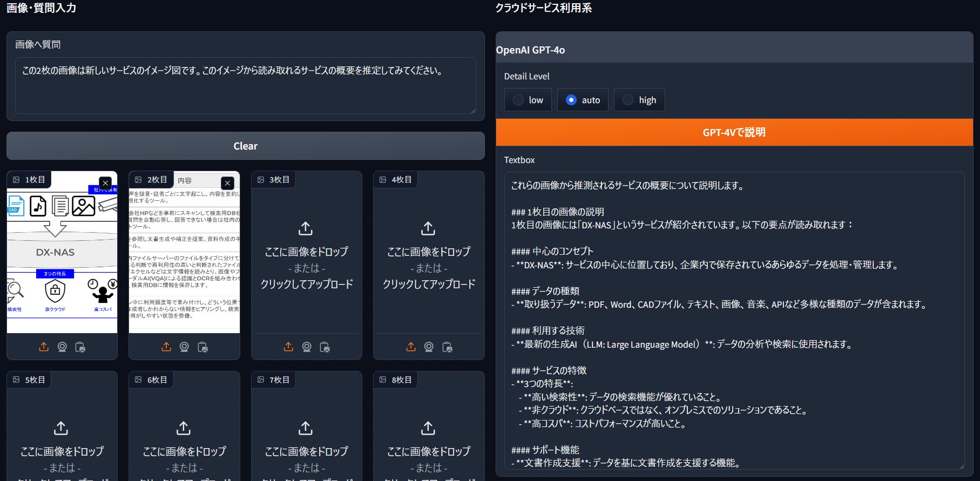Click the '### 1枚目の画像の説明' line in Textbox

click(x=558, y=212)
